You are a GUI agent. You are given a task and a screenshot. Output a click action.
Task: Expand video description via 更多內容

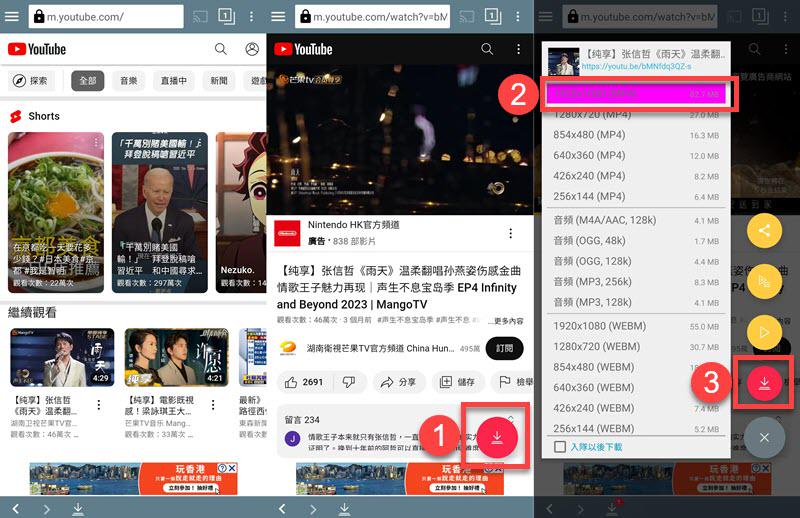pos(508,321)
